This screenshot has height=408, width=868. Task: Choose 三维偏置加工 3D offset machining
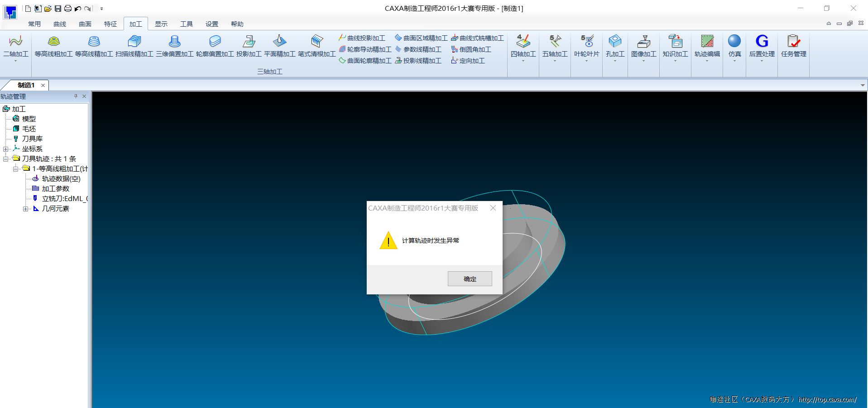[x=174, y=46]
